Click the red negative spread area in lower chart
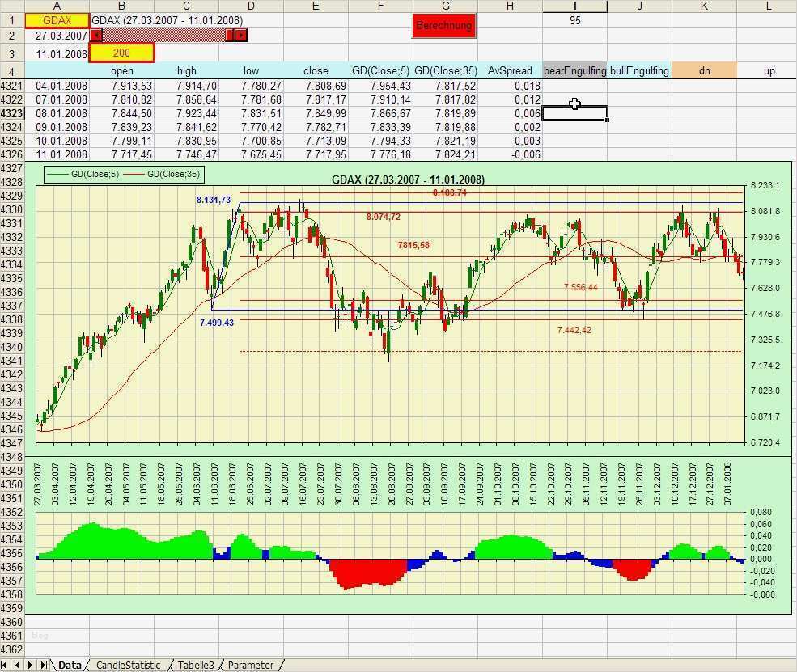 [x=368, y=573]
